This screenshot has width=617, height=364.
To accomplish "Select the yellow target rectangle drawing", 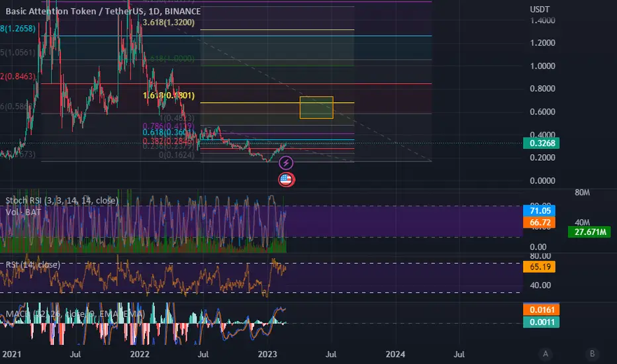I will [x=316, y=107].
